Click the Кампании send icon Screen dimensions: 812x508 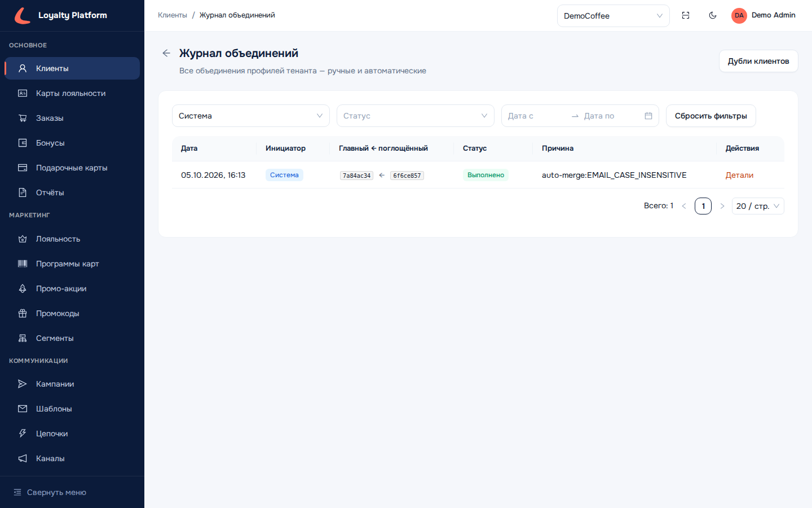click(23, 384)
